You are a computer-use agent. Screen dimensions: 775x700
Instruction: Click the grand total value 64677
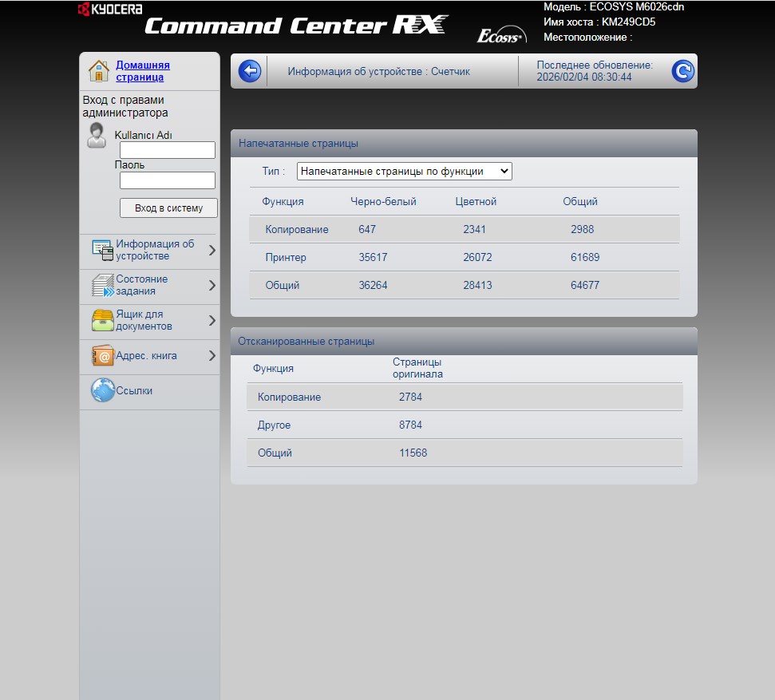pyautogui.click(x=585, y=285)
